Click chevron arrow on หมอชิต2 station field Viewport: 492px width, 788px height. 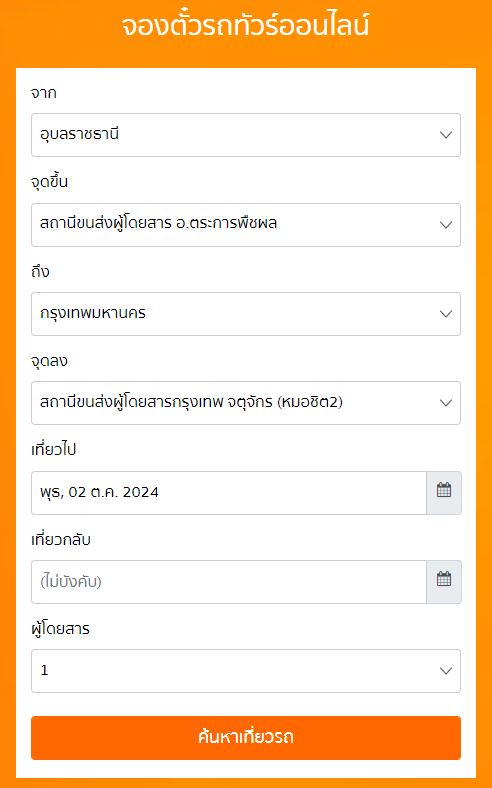pyautogui.click(x=446, y=403)
